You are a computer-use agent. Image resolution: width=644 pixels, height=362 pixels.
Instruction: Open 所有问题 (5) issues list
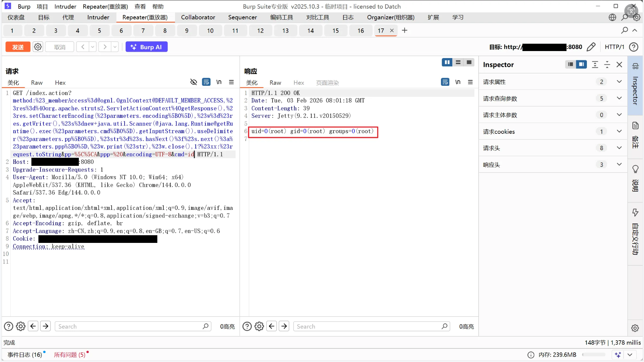(70, 355)
